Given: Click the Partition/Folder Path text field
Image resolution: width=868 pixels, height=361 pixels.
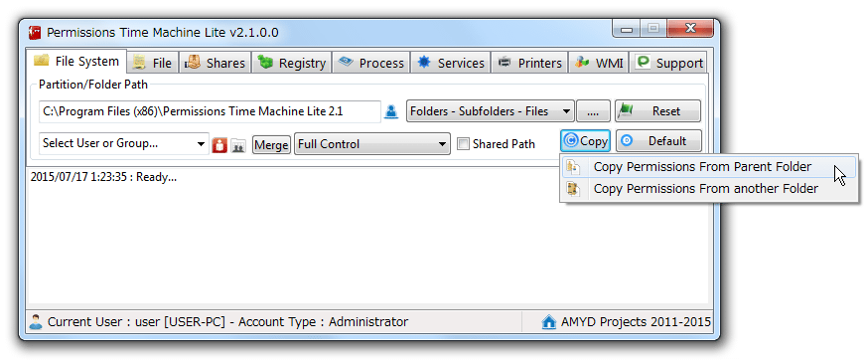Looking at the screenshot, I should (x=210, y=111).
